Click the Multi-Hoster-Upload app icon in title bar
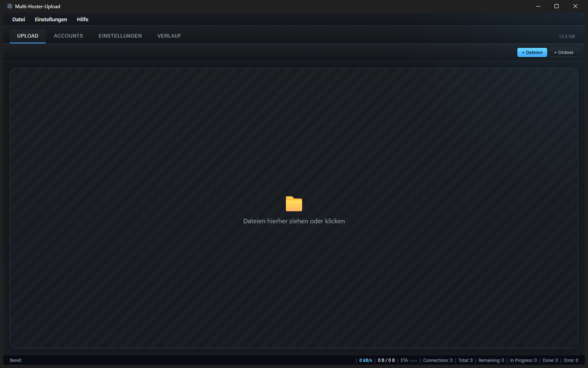 point(10,6)
